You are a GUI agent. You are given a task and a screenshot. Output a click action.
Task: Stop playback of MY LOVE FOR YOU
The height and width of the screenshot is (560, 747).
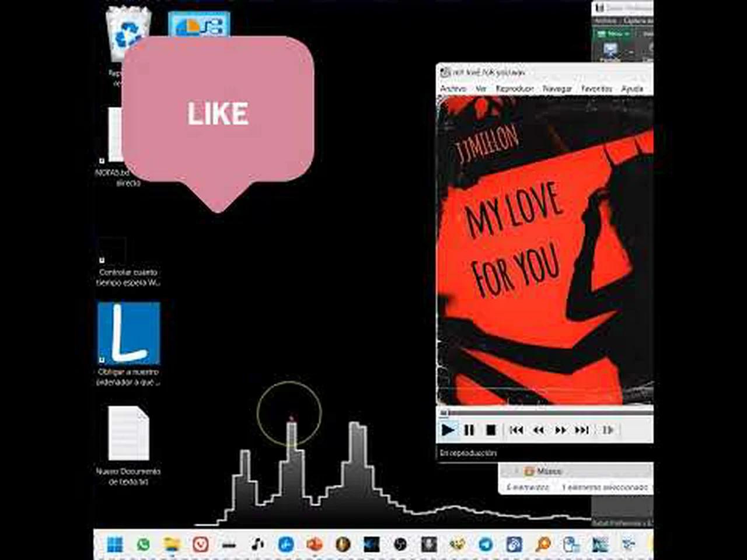click(x=491, y=430)
